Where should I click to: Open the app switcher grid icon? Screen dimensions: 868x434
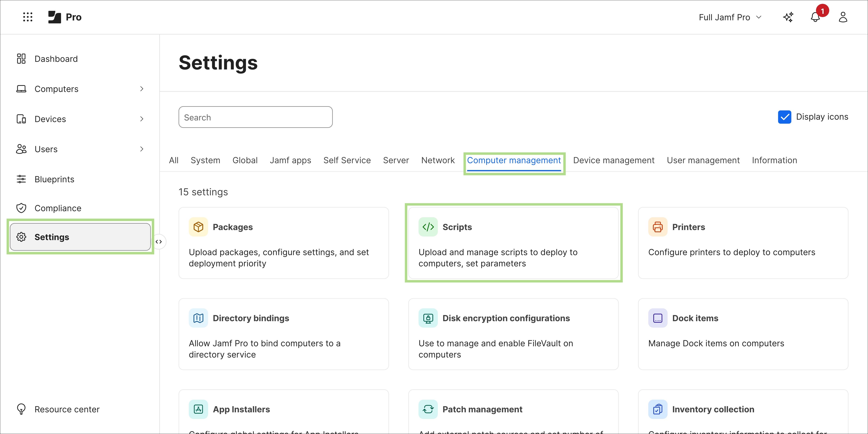[x=28, y=17]
